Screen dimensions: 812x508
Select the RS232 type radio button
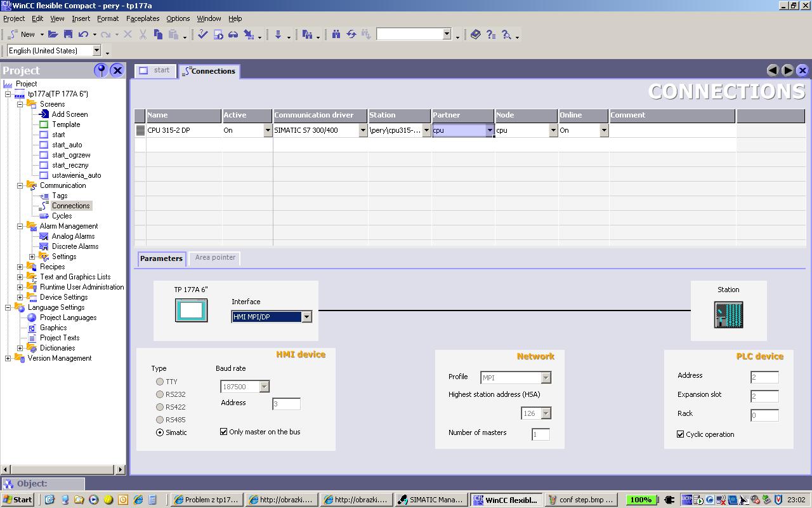(160, 394)
